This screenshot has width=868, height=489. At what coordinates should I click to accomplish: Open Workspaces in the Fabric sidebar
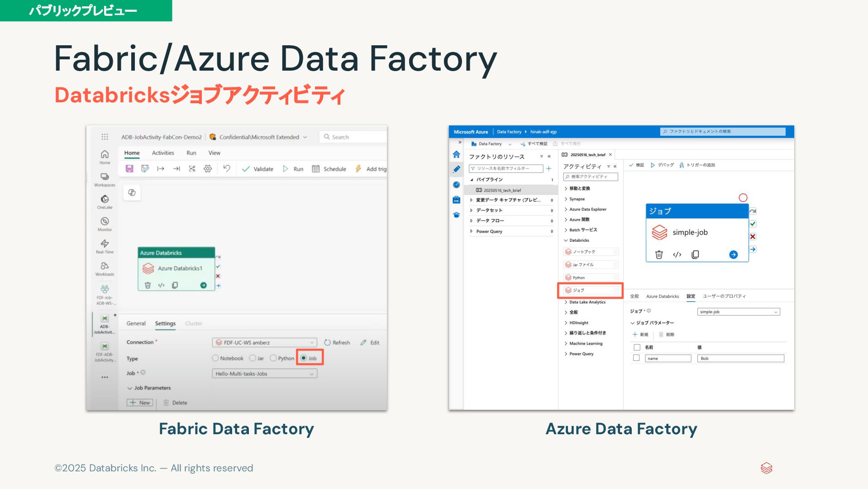point(105,179)
